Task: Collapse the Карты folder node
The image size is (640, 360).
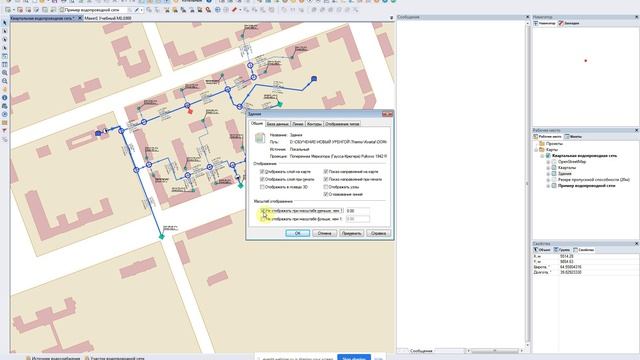Action: pyautogui.click(x=536, y=150)
